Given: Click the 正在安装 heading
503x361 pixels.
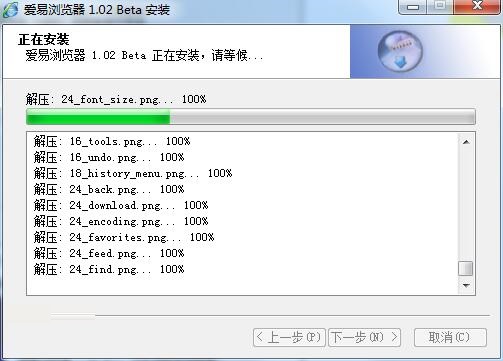Looking at the screenshot, I should [x=44, y=40].
